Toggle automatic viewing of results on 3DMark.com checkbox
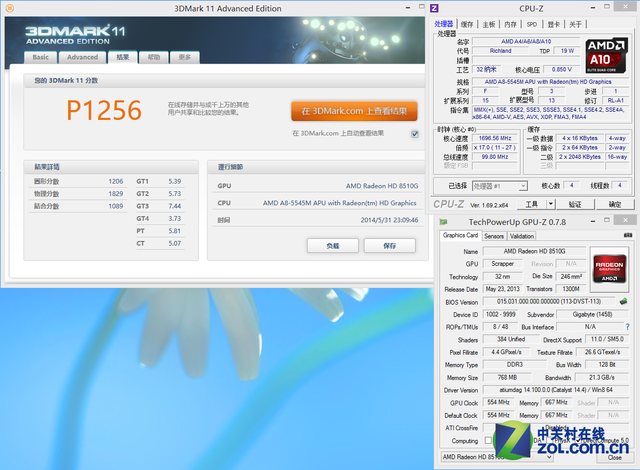The image size is (640, 470). 415,134
